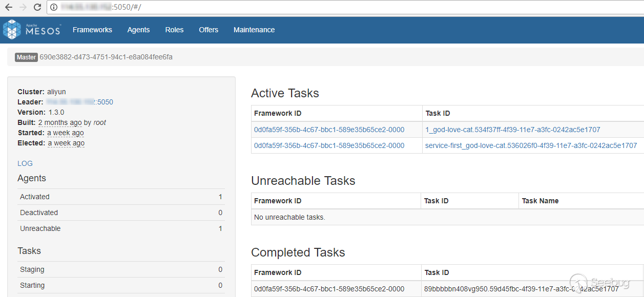The image size is (644, 297).
Task: Click the Built '2 months ago' timestamp
Action: click(x=60, y=122)
